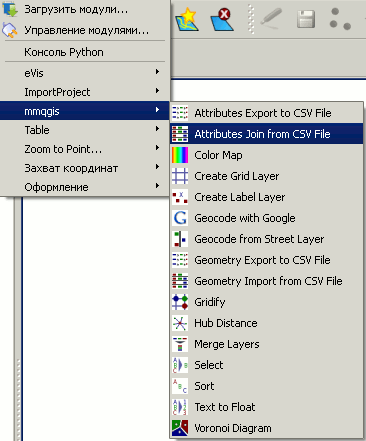366x441 pixels.
Task: Click the Gridify icon
Action: (x=180, y=302)
